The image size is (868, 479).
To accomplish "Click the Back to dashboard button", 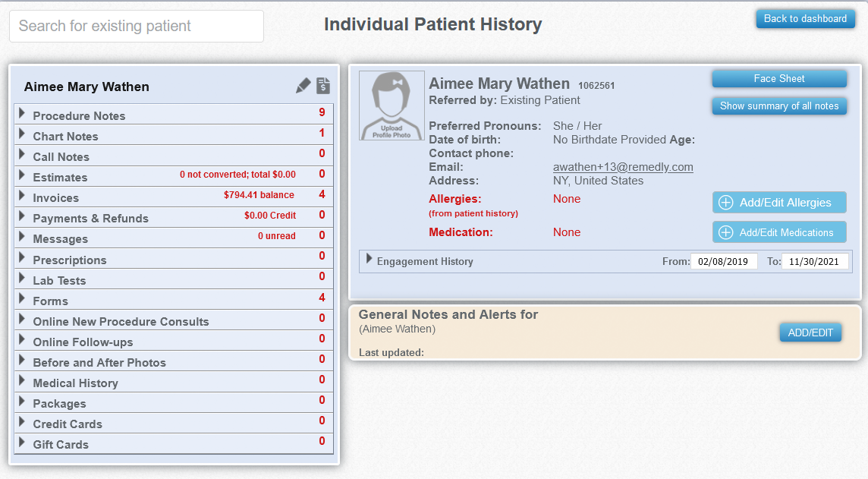I will [x=806, y=19].
